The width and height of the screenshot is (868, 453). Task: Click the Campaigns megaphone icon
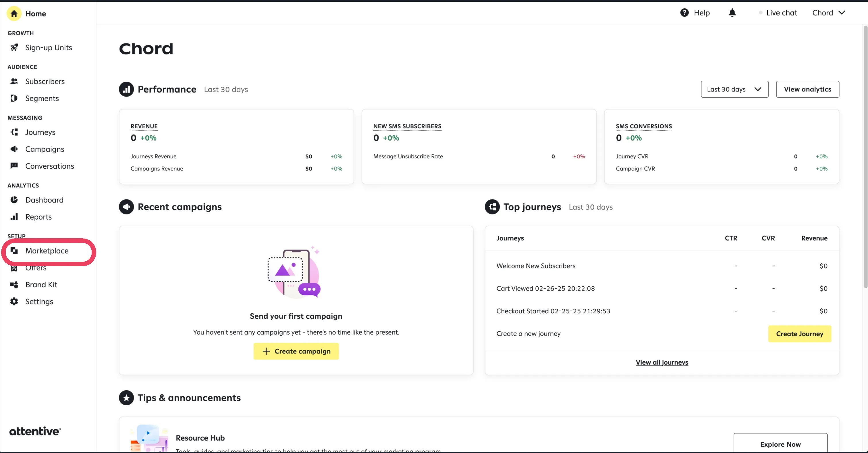(x=14, y=149)
